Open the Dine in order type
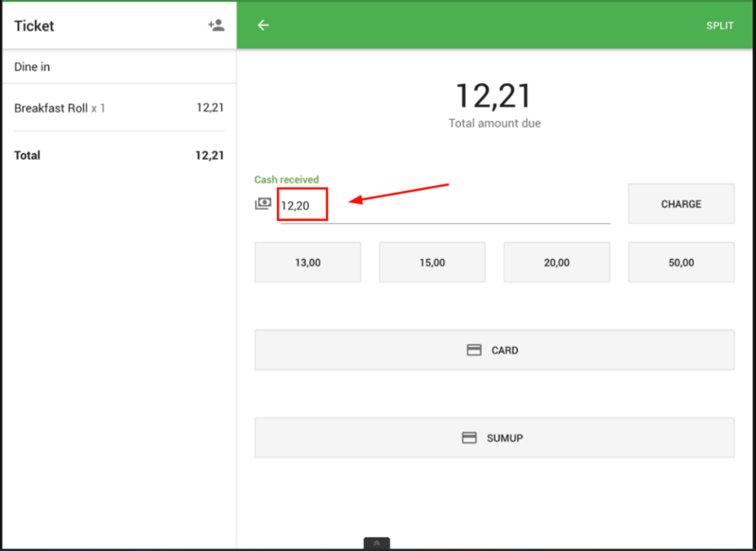The width and height of the screenshot is (756, 551). [x=34, y=67]
